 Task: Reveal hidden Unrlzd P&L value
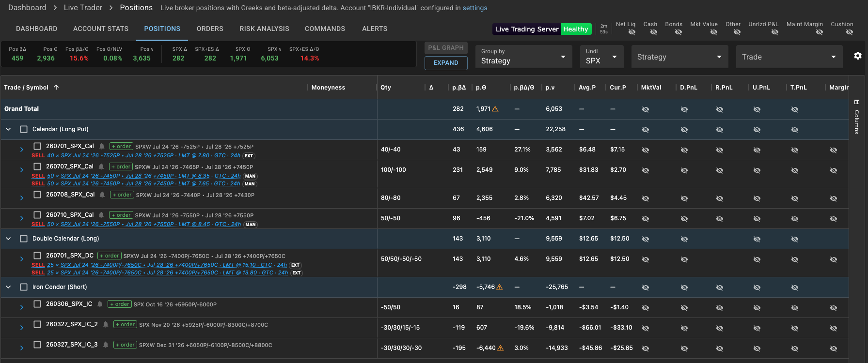(x=775, y=32)
